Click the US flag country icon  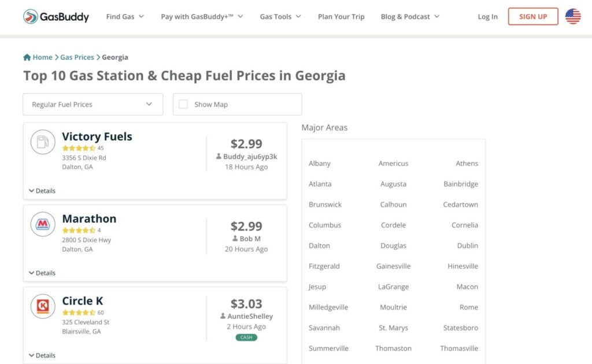(573, 17)
